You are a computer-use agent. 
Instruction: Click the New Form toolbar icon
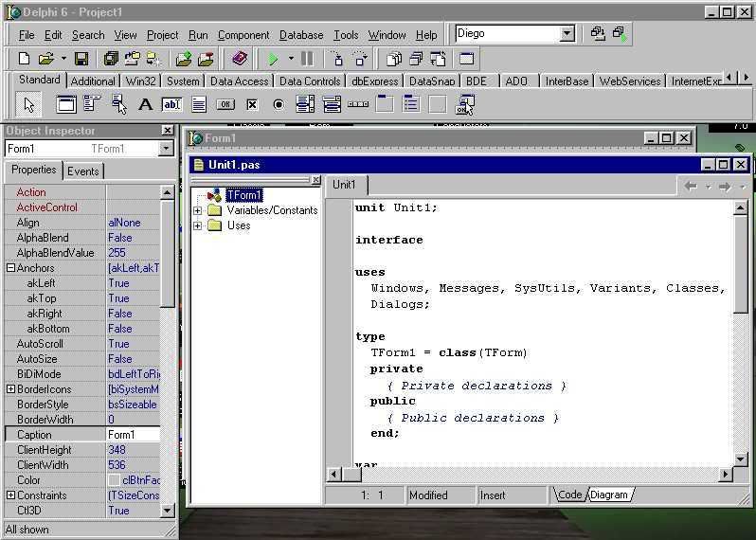pyautogui.click(x=466, y=59)
